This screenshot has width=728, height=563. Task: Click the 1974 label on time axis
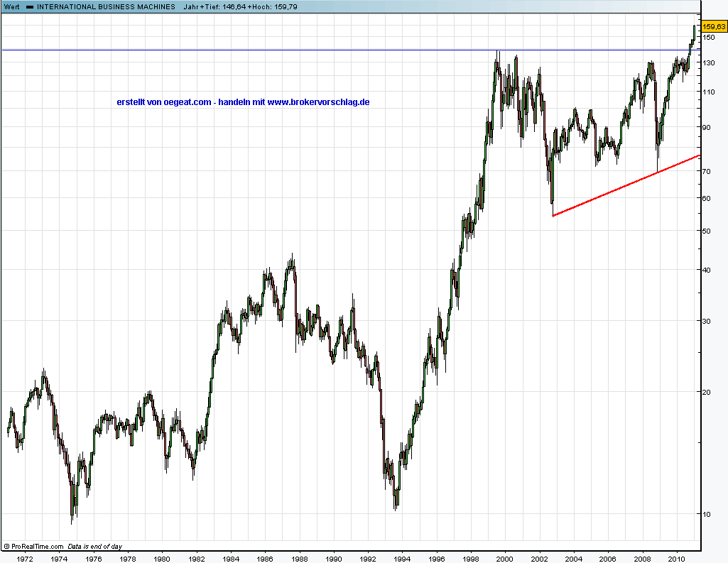tap(59, 558)
